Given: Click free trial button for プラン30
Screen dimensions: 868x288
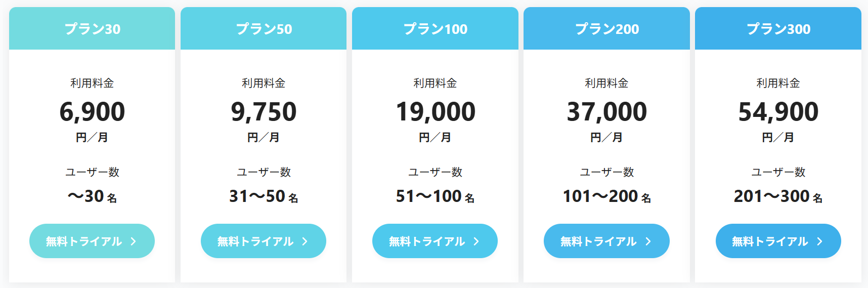Looking at the screenshot, I should pos(92,241).
